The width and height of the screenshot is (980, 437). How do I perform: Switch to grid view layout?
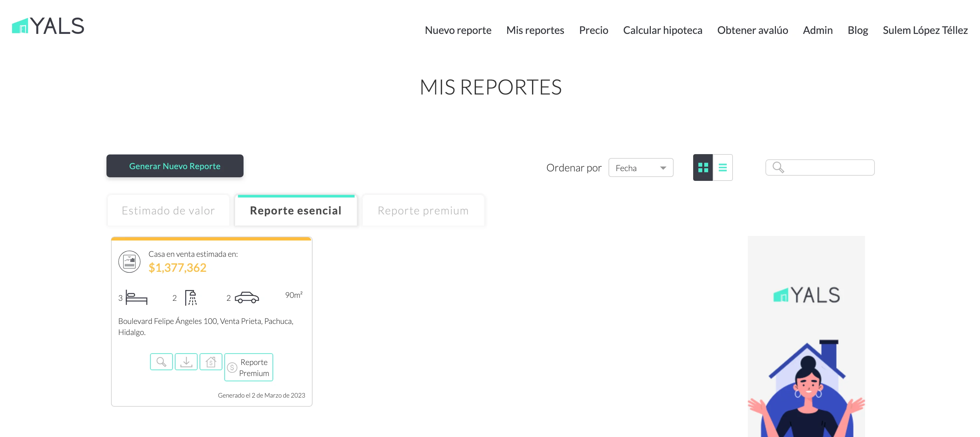pos(703,168)
